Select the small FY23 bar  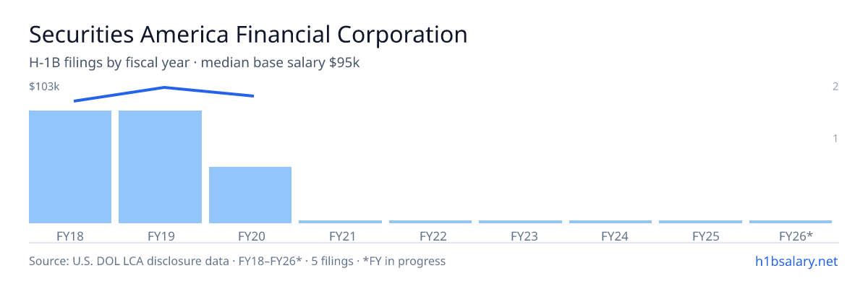[x=520, y=222]
